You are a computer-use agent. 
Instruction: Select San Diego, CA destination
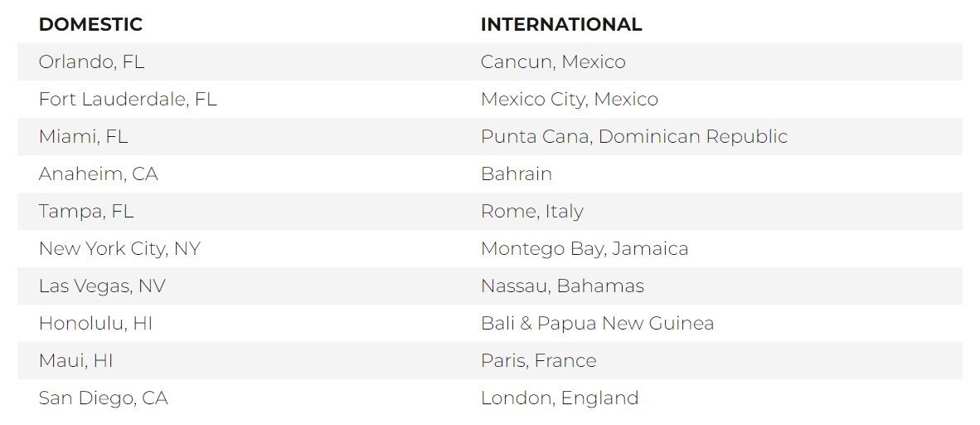(x=103, y=398)
